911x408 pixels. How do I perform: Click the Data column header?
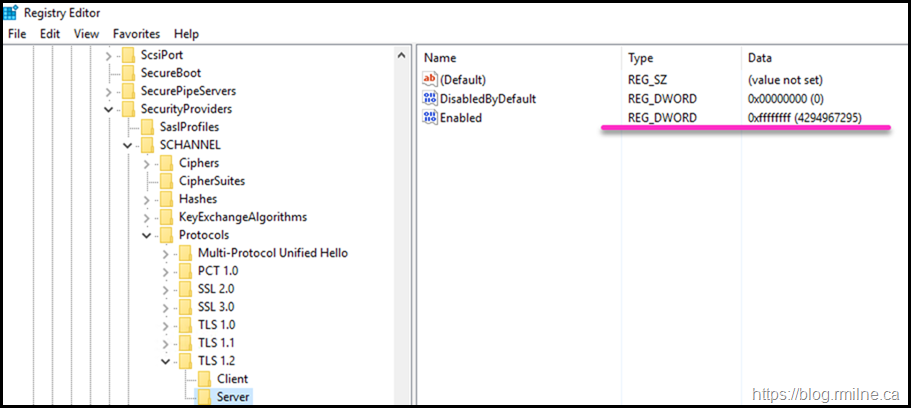(760, 58)
